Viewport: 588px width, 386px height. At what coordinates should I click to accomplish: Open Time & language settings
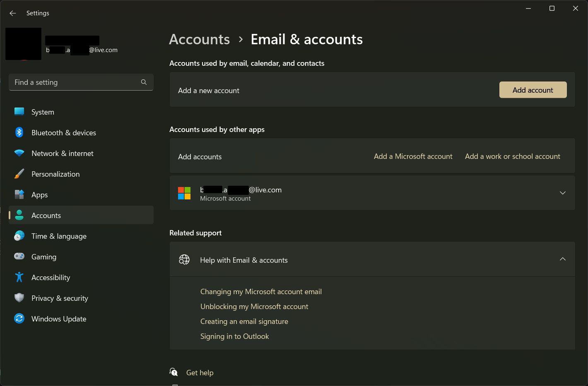point(81,236)
